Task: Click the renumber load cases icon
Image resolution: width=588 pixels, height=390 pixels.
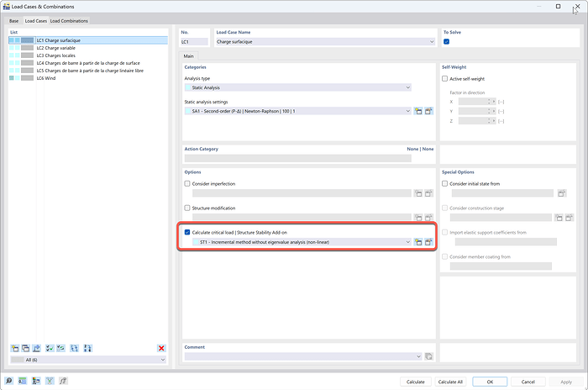Action: click(76, 348)
